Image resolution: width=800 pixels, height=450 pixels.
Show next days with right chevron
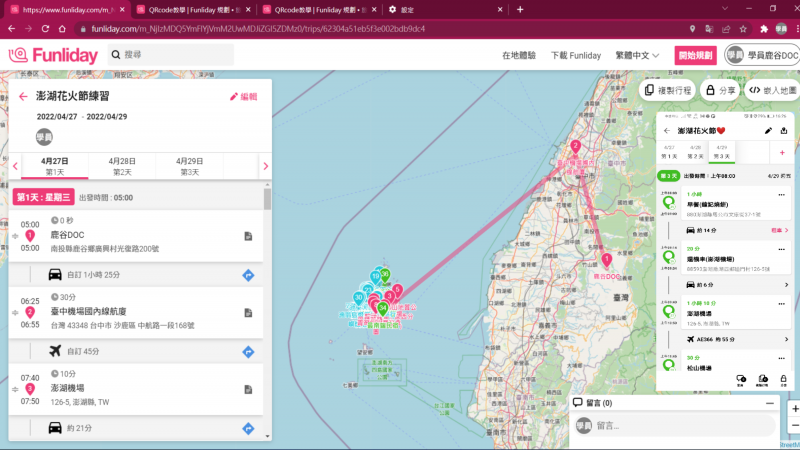click(265, 166)
